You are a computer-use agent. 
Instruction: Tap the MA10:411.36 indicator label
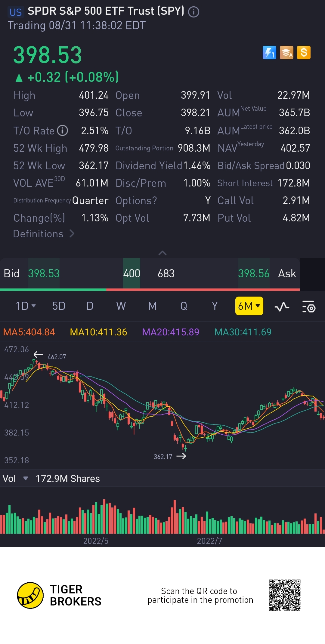click(x=98, y=332)
